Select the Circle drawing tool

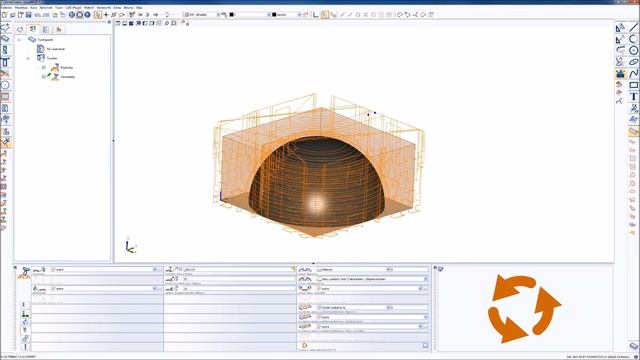point(633,50)
